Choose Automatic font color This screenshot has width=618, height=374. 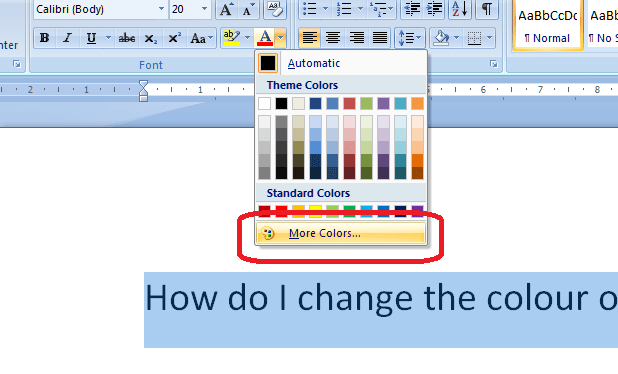341,63
